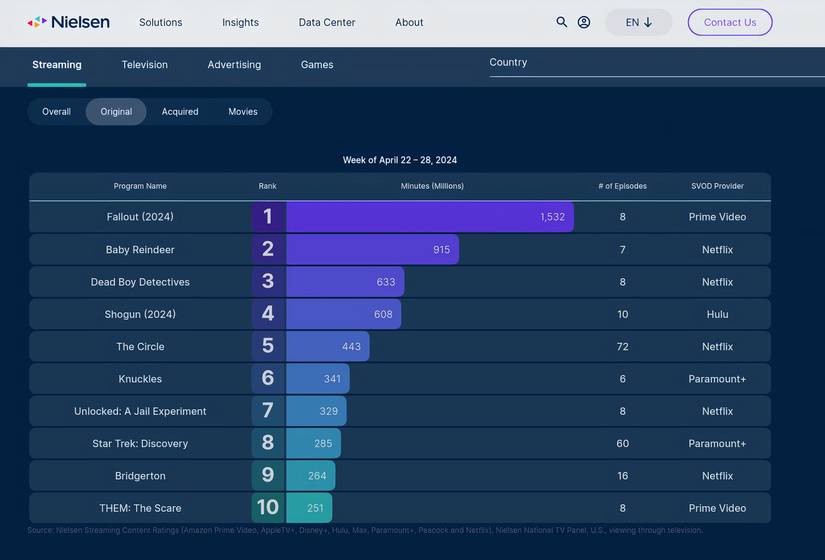Choose the Acquired filter pill
Screen dimensions: 825x560
(180, 112)
